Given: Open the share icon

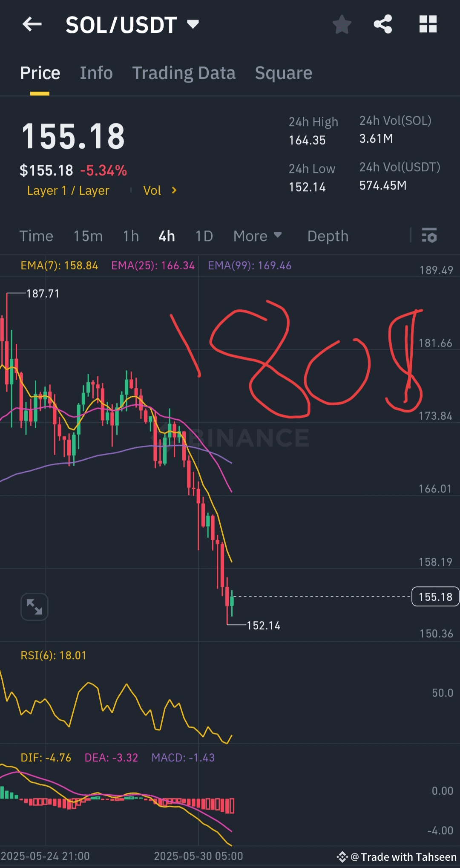Looking at the screenshot, I should click(x=383, y=24).
